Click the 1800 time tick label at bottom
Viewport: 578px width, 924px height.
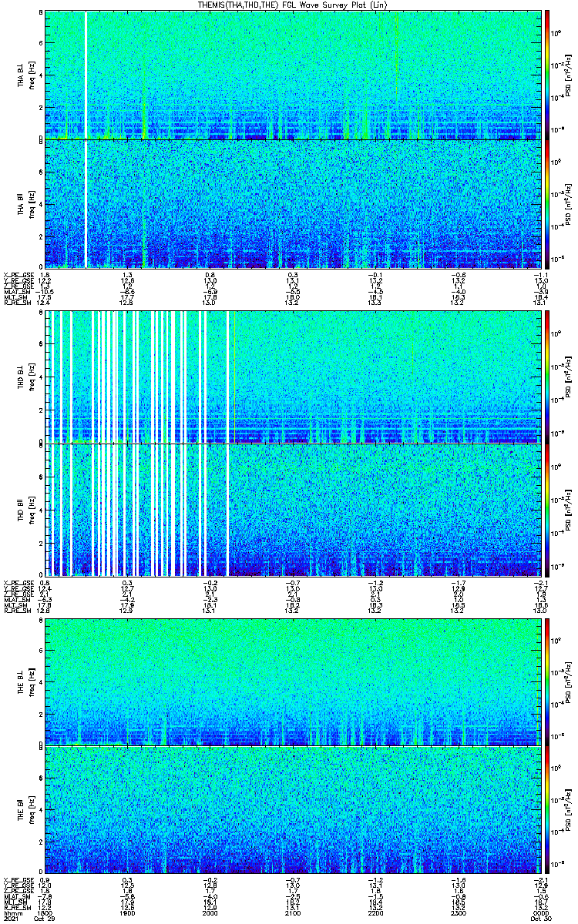[x=45, y=913]
